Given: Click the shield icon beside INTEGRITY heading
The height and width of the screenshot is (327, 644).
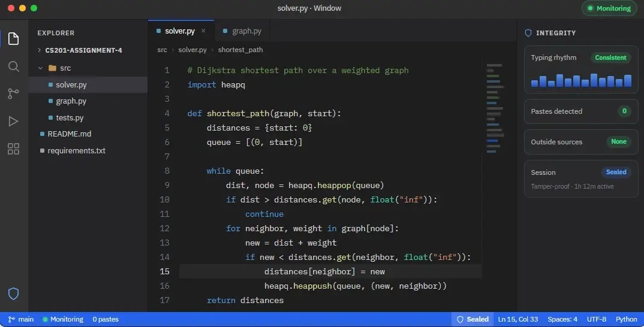Looking at the screenshot, I should click(x=528, y=33).
